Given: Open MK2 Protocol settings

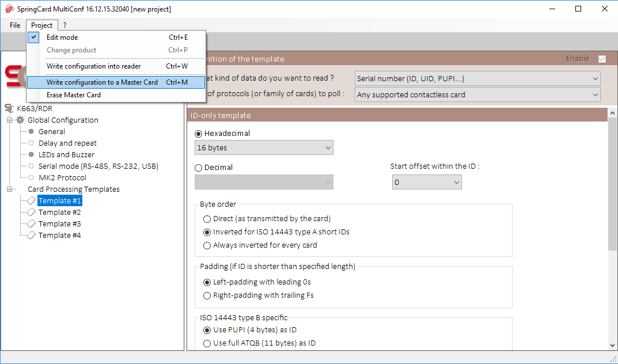Looking at the screenshot, I should (x=62, y=177).
